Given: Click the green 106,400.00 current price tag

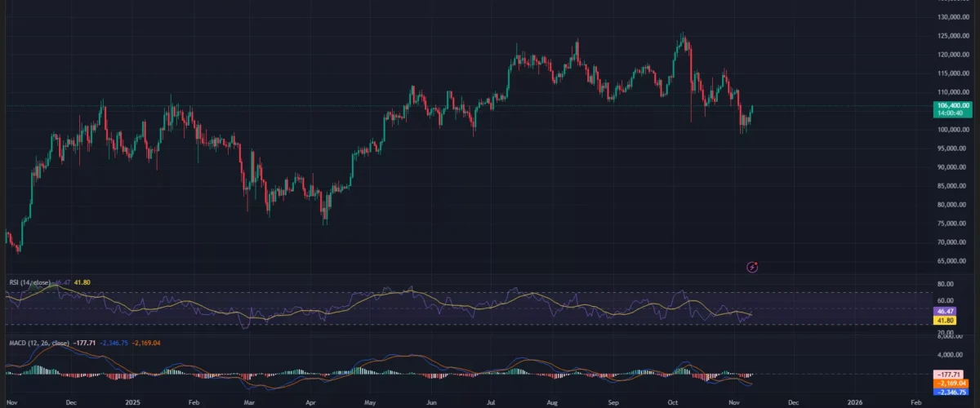Looking at the screenshot, I should point(954,105).
